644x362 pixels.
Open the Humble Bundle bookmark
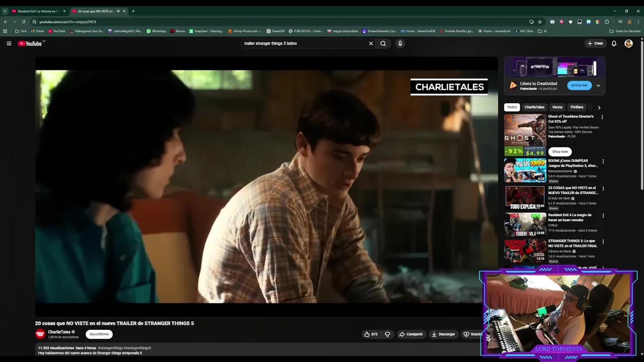pyautogui.click(x=456, y=31)
